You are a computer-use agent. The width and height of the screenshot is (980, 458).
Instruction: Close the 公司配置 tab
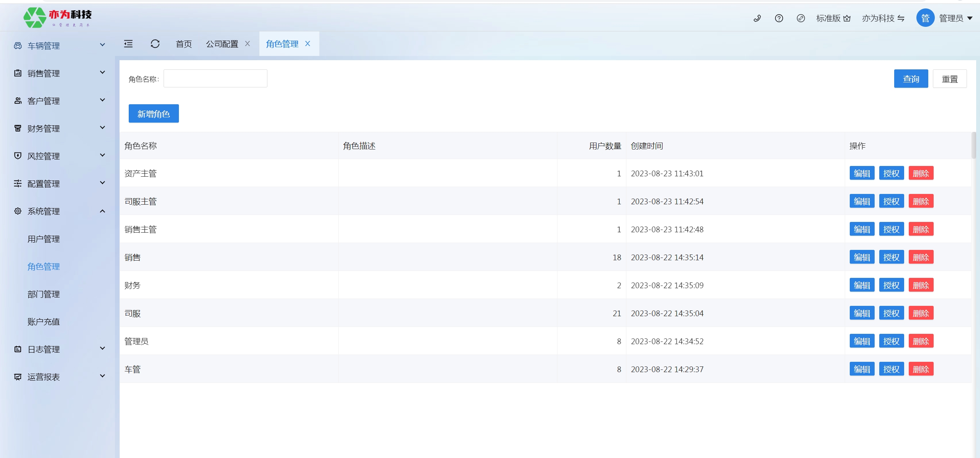click(x=247, y=44)
